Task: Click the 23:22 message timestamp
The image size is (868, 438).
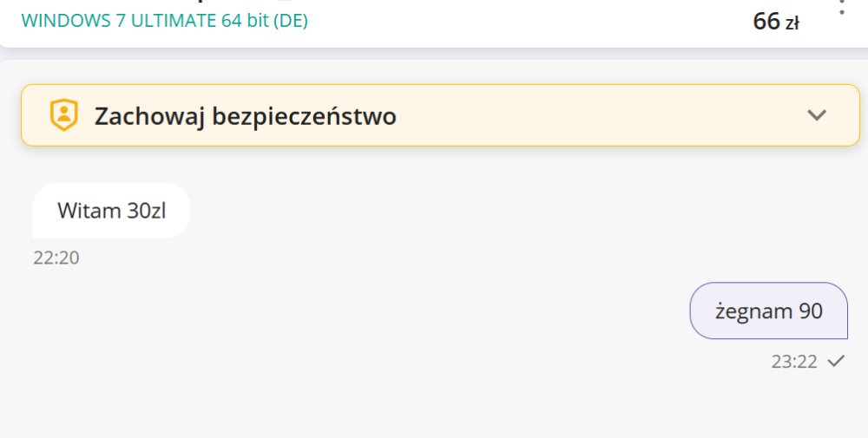Action: pos(794,362)
